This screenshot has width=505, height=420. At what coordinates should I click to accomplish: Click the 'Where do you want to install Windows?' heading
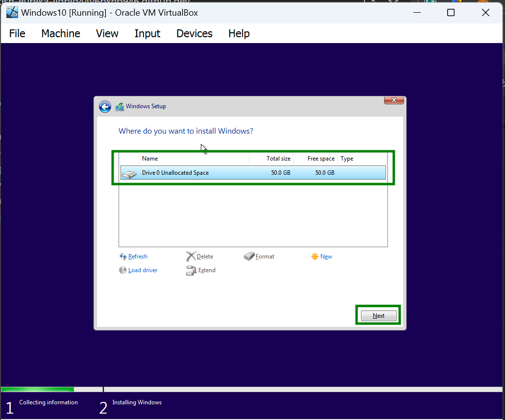click(186, 131)
